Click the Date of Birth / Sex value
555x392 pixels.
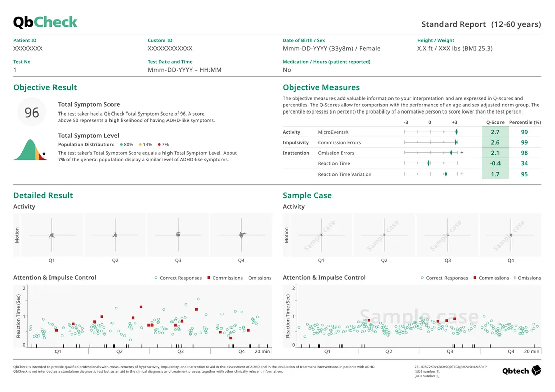331,48
